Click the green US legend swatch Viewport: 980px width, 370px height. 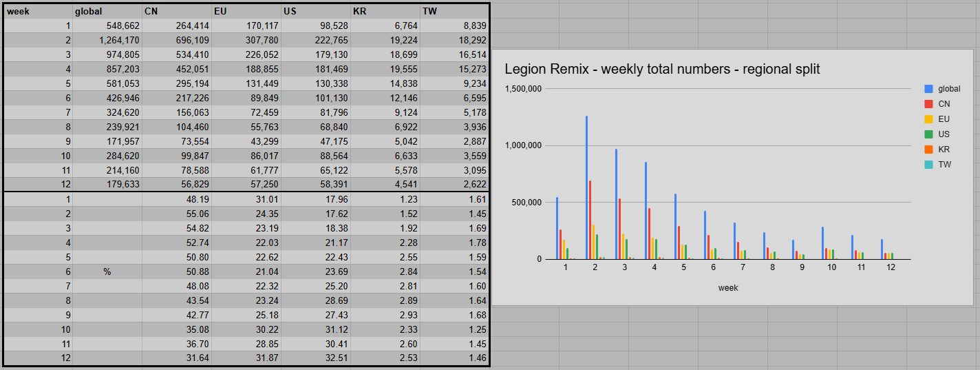[x=928, y=134]
